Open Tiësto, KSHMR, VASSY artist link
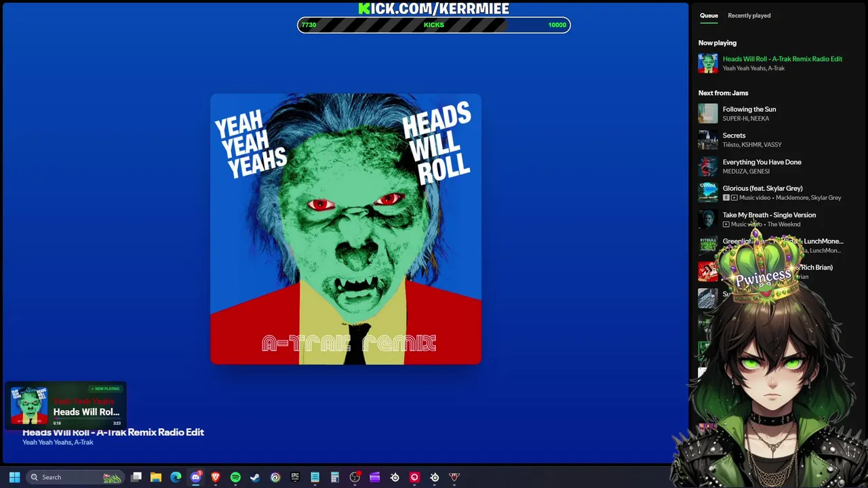 coord(752,145)
